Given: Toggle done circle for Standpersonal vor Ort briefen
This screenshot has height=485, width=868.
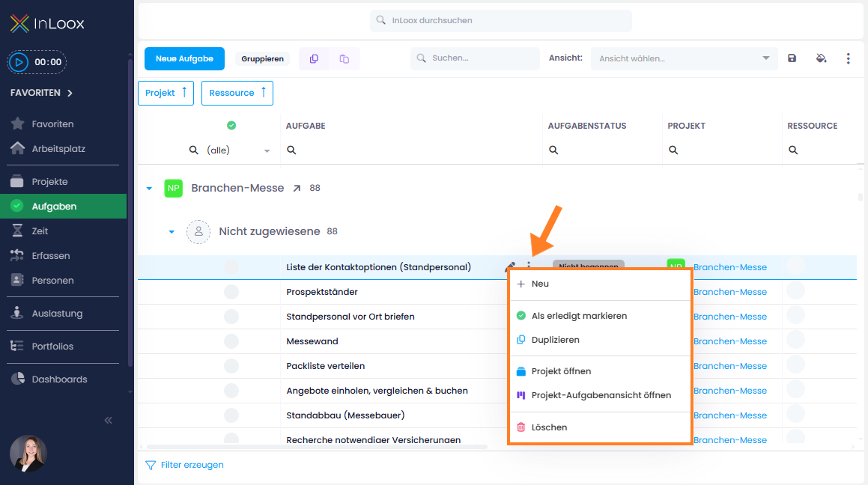Looking at the screenshot, I should point(231,317).
